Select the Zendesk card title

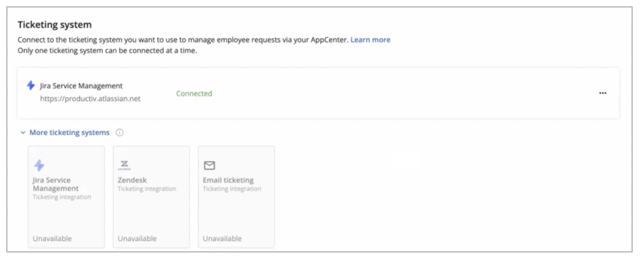pos(133,181)
